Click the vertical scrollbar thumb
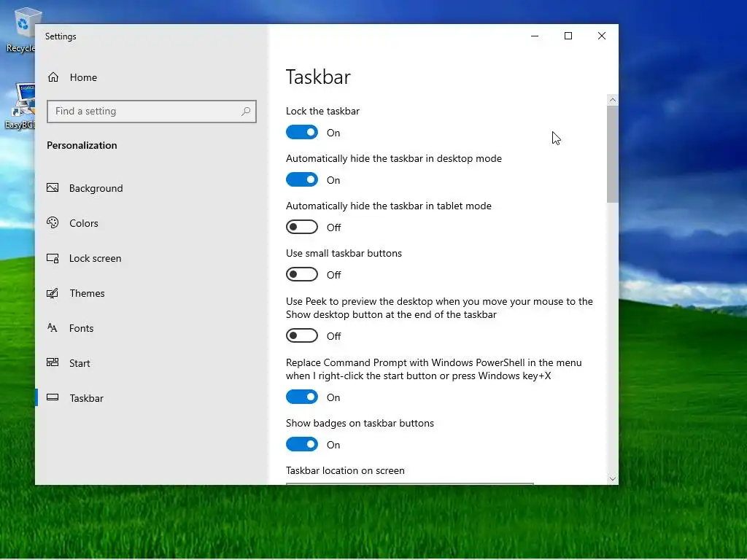Viewport: 747px width, 560px height. click(613, 154)
